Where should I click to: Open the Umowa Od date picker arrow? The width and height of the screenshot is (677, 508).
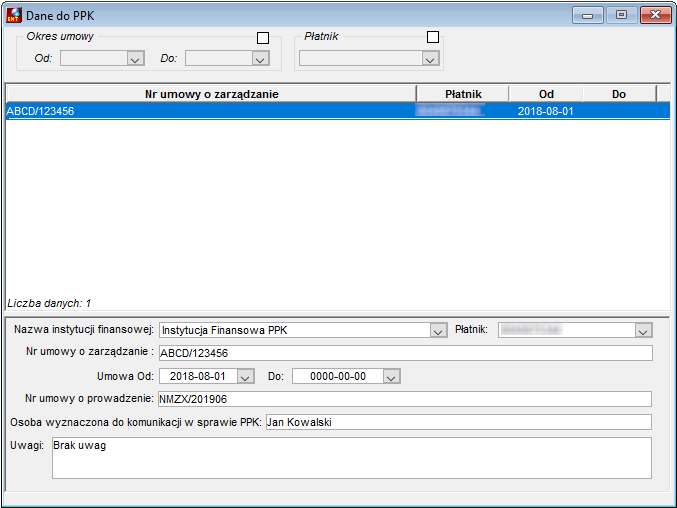point(246,376)
